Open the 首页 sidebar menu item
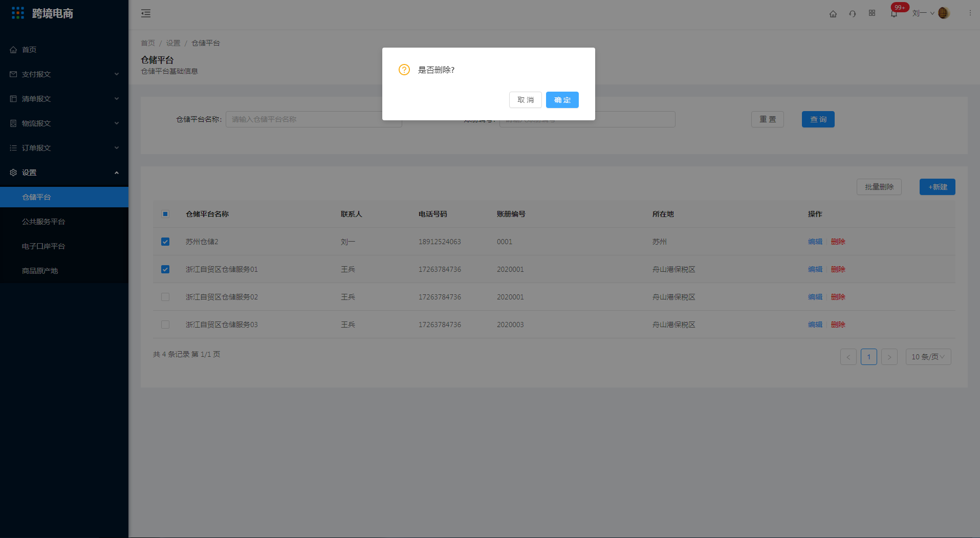The height and width of the screenshot is (538, 980). click(64, 50)
